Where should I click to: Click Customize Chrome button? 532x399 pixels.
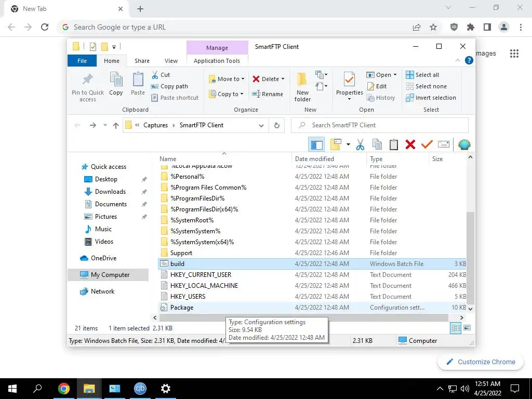pos(481,362)
